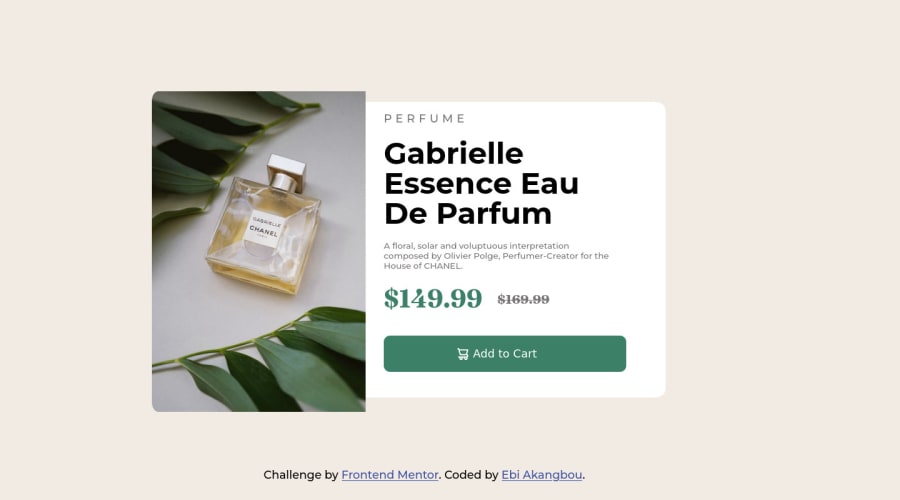Click the Add to Cart button label

point(505,354)
